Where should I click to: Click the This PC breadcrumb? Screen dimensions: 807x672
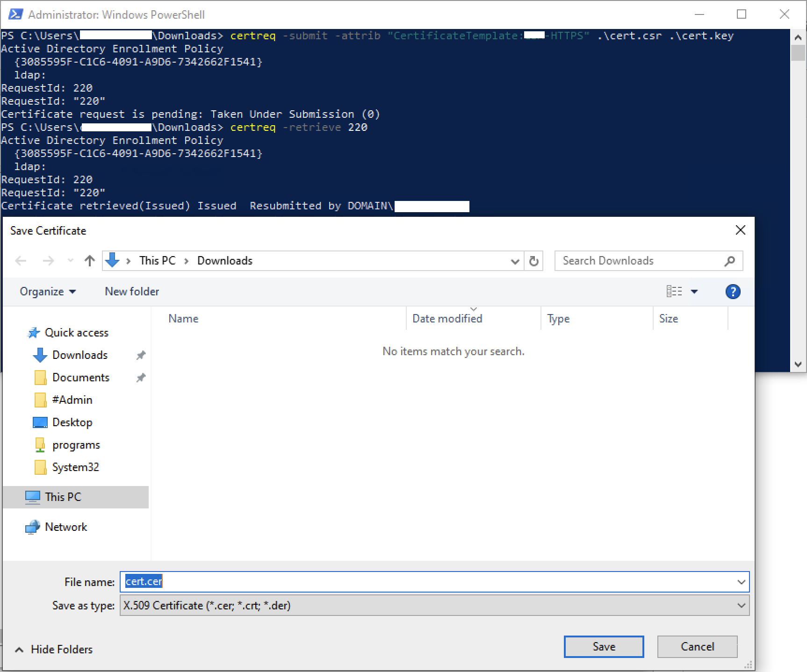[x=157, y=261]
